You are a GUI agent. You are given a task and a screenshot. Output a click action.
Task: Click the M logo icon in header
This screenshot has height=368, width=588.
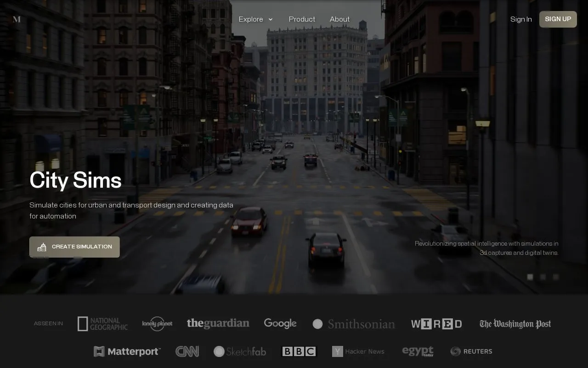[17, 19]
